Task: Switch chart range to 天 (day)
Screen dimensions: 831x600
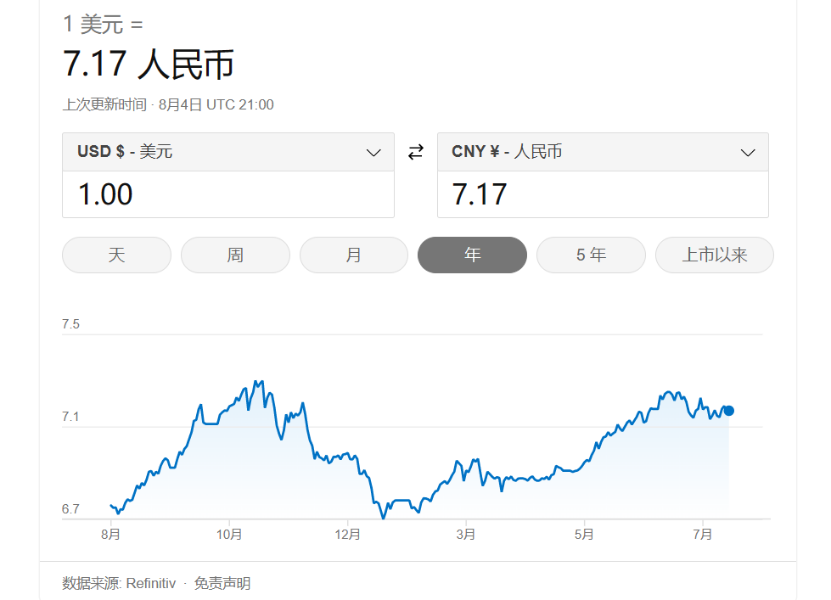Action: (117, 255)
